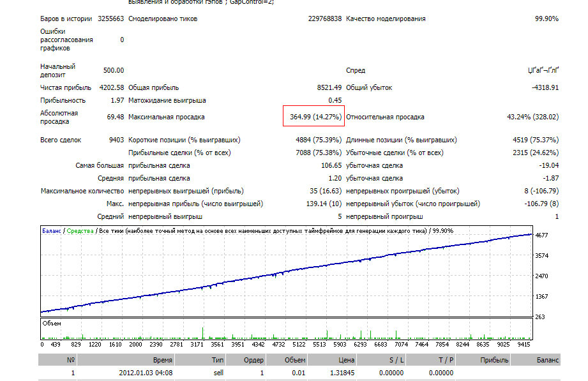
Task: Select the trade time 2012.01.03 04:08
Action: (146, 373)
